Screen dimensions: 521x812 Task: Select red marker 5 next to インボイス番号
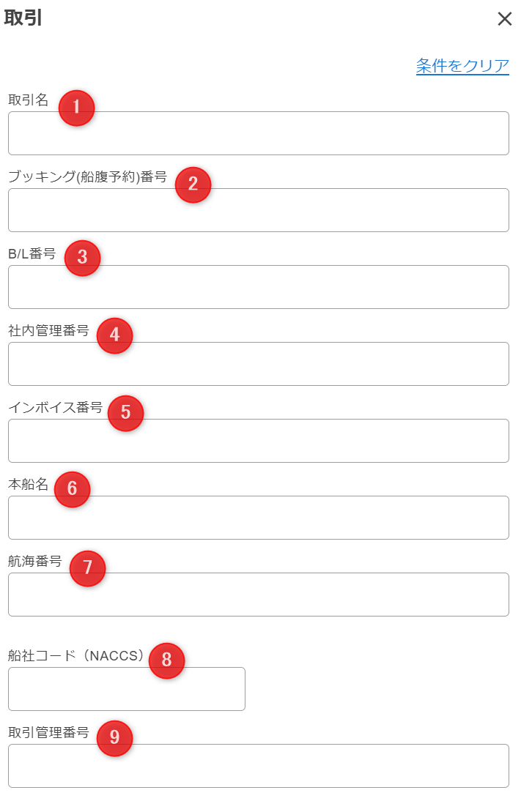(x=125, y=413)
